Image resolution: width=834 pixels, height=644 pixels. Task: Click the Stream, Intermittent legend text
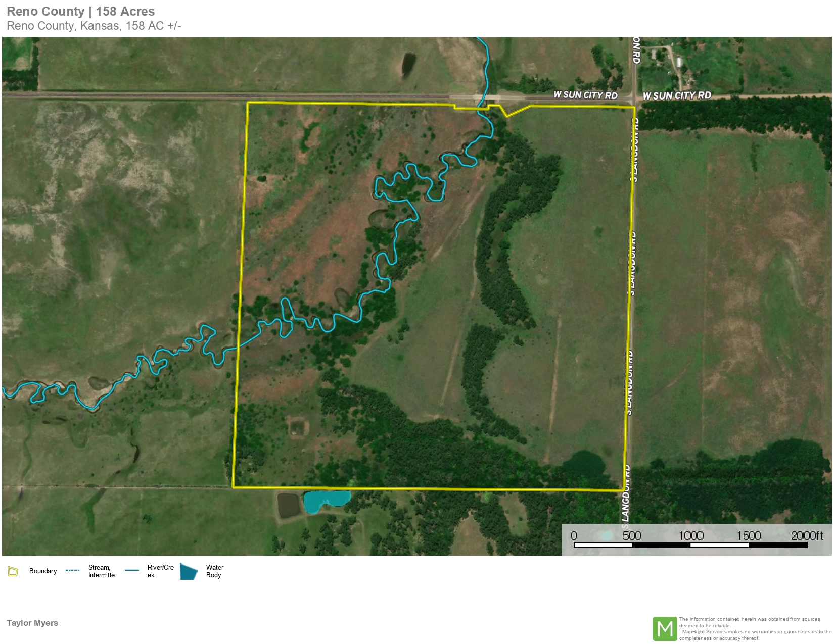click(x=101, y=571)
